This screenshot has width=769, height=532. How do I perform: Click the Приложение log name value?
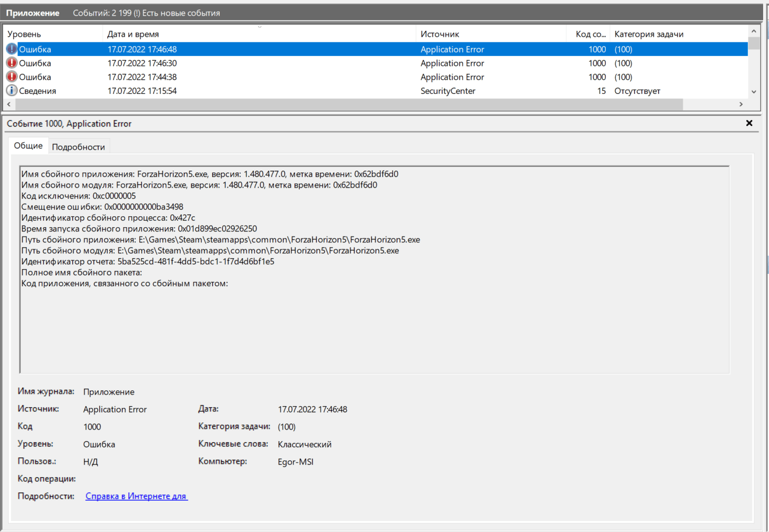pos(108,392)
